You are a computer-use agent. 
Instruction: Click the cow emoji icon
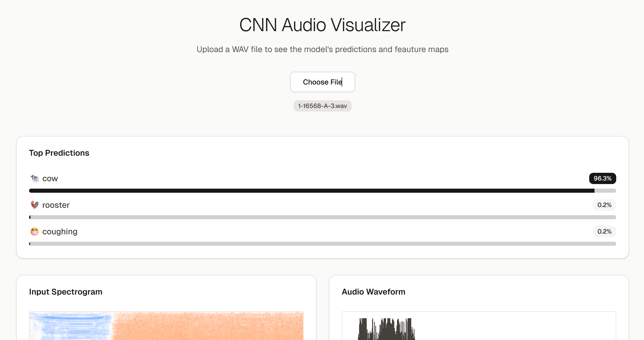pyautogui.click(x=35, y=178)
